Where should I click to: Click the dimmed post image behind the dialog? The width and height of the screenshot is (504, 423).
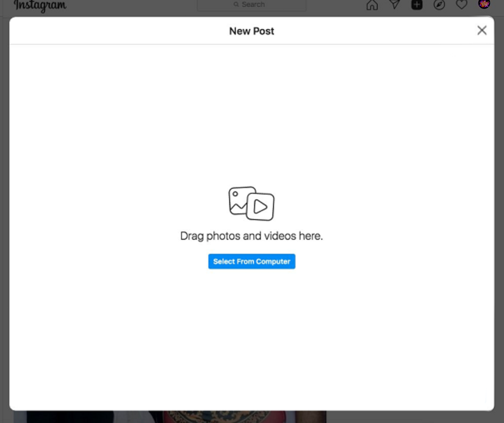click(x=170, y=417)
